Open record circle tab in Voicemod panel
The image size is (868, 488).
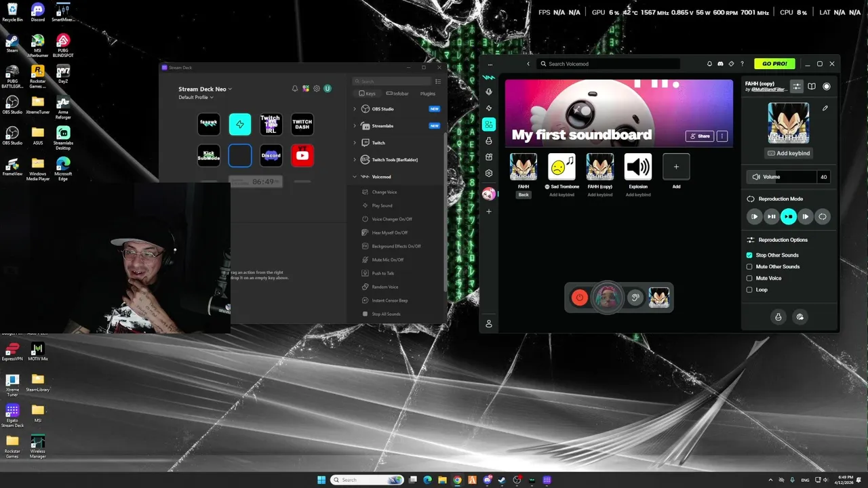pyautogui.click(x=827, y=86)
